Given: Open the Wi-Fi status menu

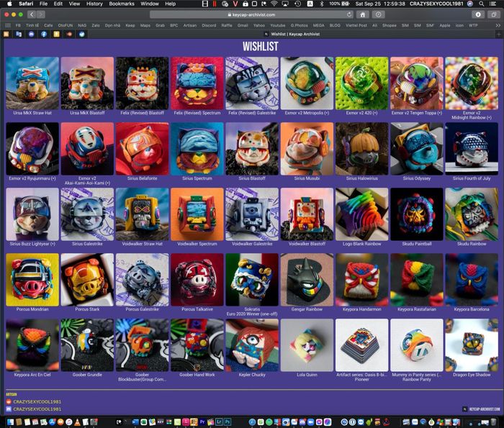Looking at the screenshot, I should click(274, 4).
